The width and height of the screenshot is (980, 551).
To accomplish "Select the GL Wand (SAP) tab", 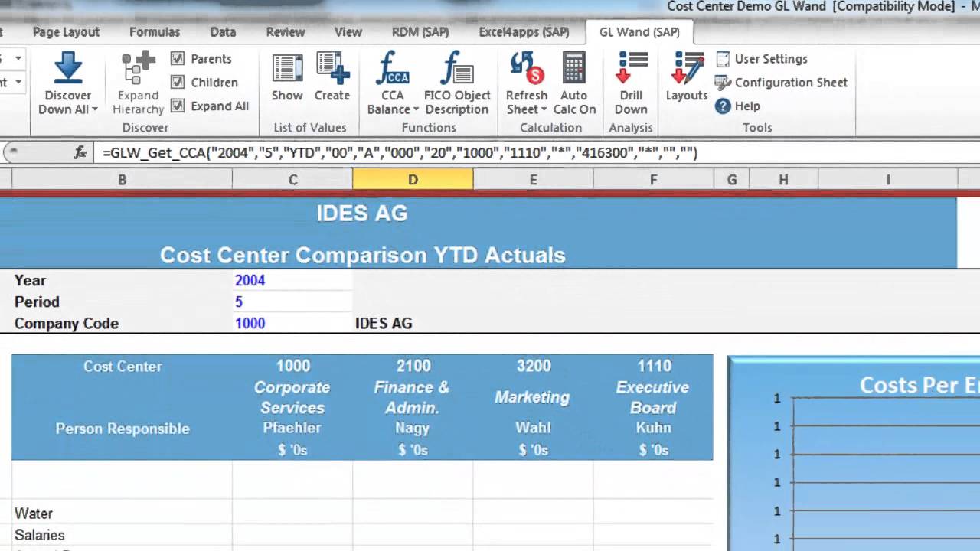I will coord(639,32).
